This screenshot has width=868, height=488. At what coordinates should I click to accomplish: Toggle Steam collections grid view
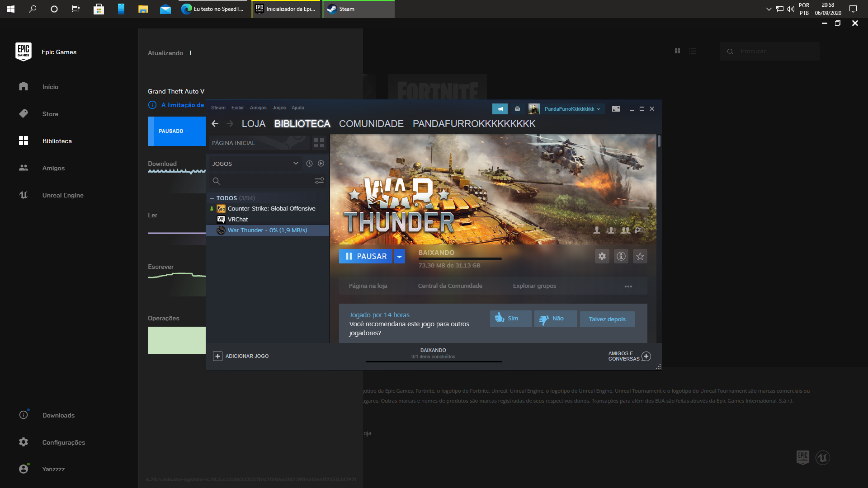tap(319, 143)
